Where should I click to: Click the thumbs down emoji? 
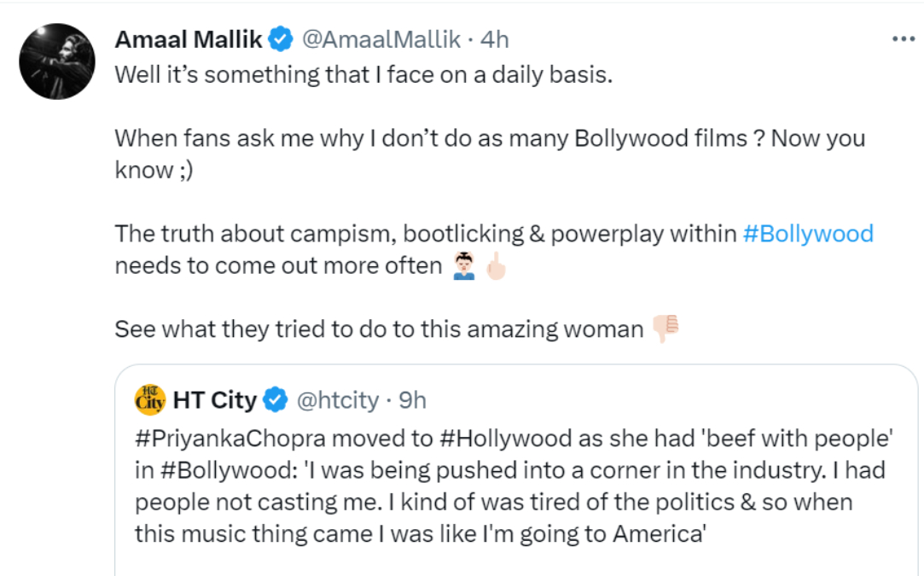665,329
